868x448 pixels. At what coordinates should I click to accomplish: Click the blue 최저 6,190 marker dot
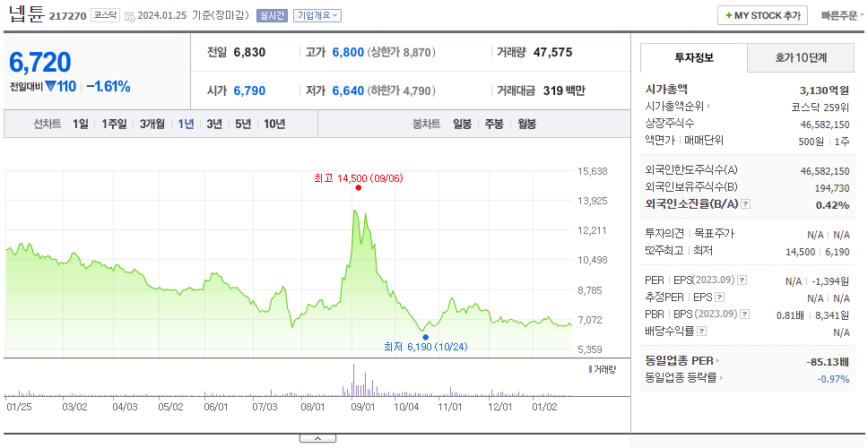point(426,337)
